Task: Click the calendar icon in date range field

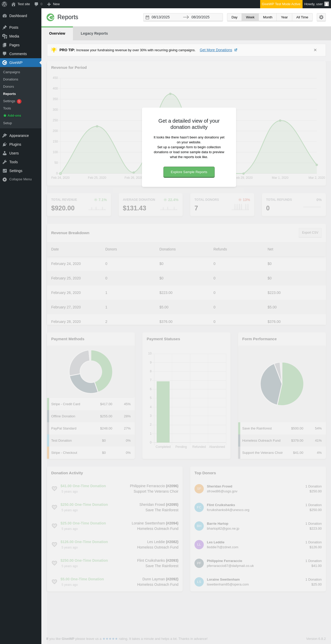Action: [147, 17]
